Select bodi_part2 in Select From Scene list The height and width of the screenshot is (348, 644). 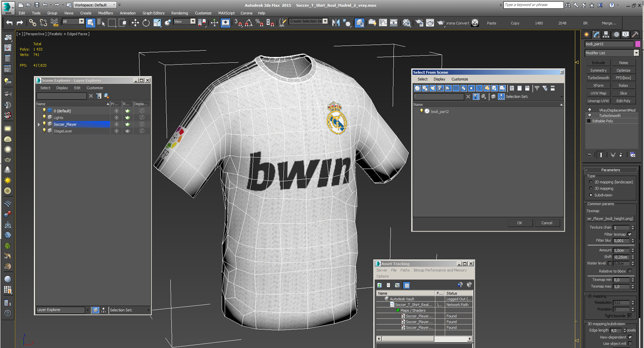[439, 111]
